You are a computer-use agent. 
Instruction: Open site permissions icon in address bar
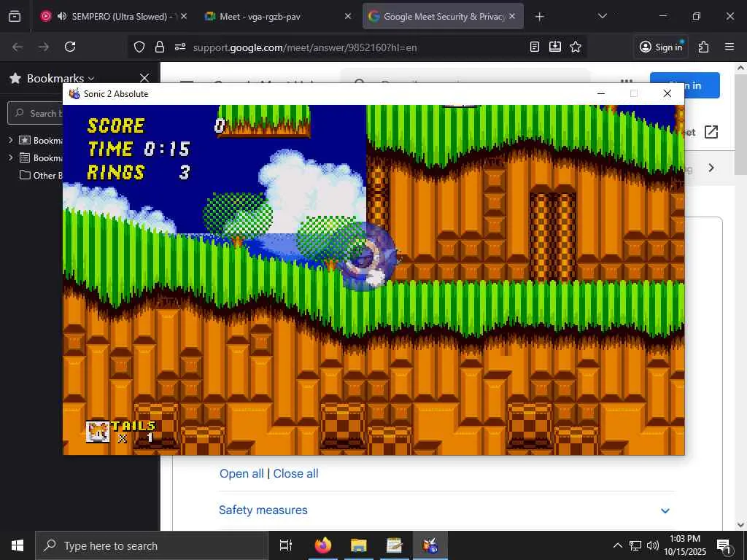[x=180, y=47]
